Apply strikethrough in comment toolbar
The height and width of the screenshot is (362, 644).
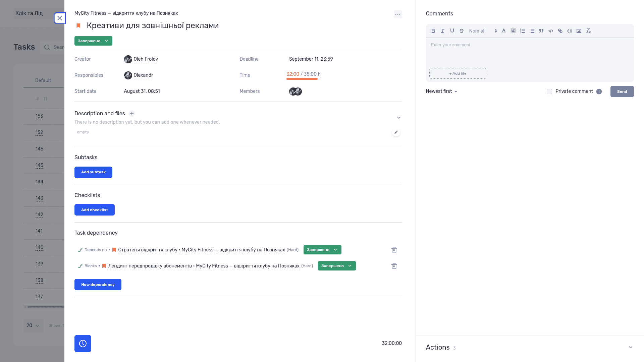[461, 31]
